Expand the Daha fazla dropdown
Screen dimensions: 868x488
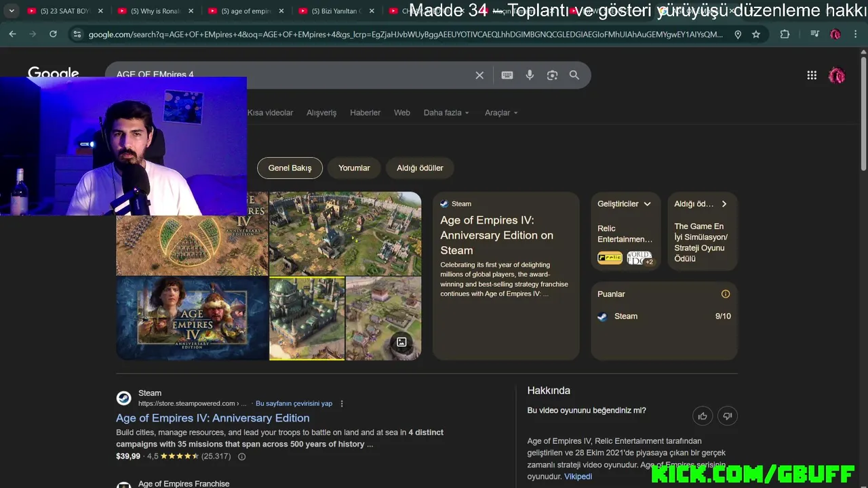point(446,113)
